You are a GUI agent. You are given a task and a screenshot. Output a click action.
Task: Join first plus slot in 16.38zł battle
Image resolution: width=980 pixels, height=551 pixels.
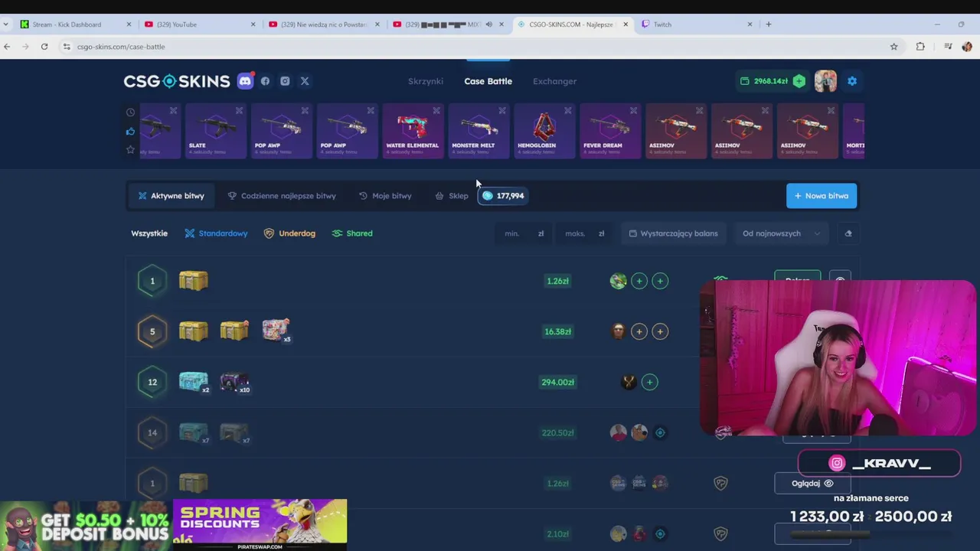pos(639,331)
